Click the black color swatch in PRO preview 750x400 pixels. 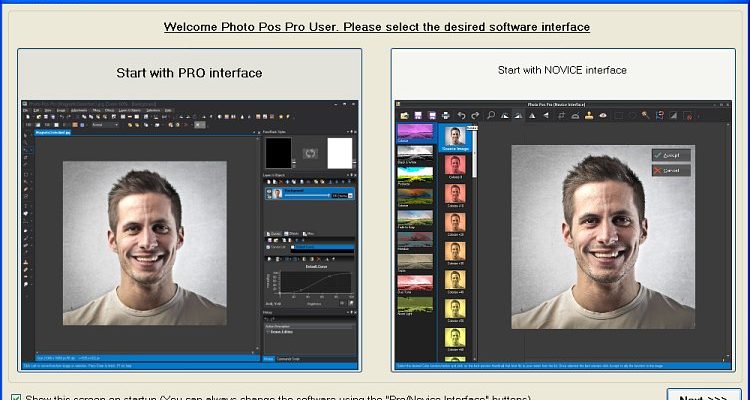pyautogui.click(x=278, y=153)
